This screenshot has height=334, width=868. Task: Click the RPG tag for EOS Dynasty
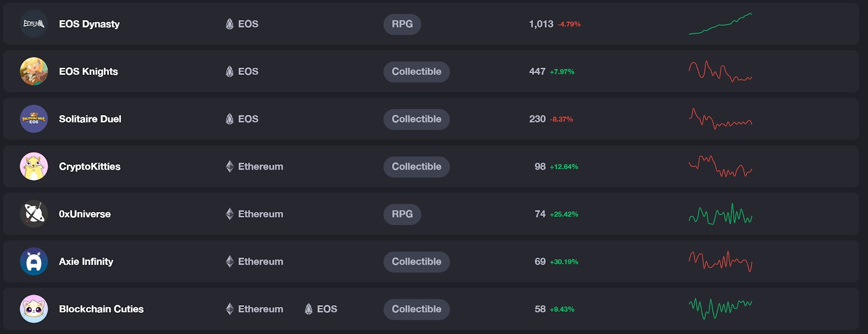[402, 24]
